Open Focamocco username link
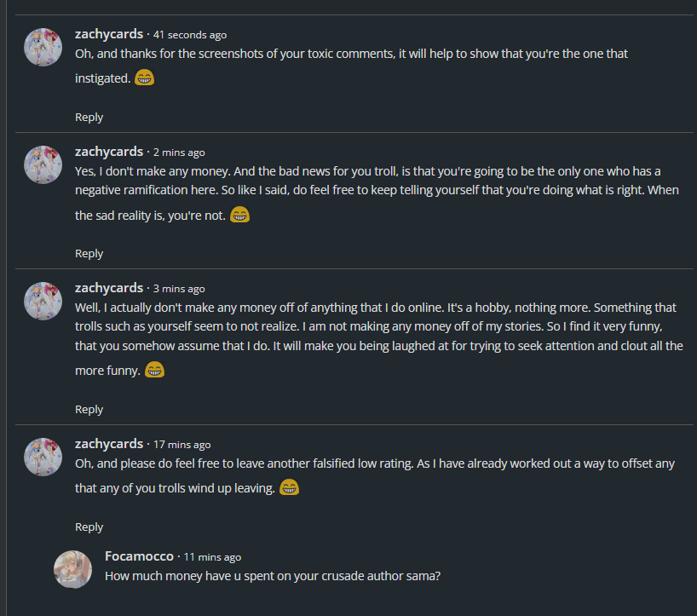The image size is (697, 616). [x=140, y=556]
